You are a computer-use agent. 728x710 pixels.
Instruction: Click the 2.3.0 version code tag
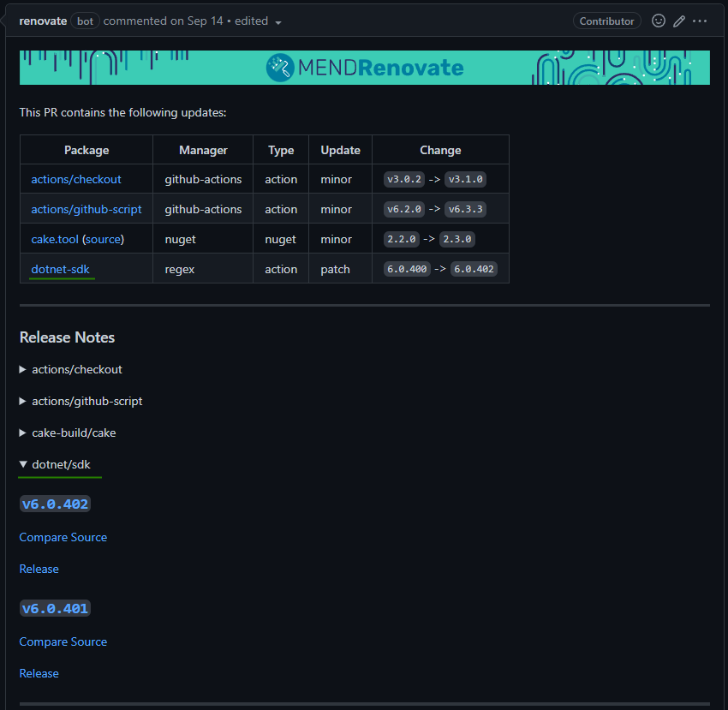click(x=456, y=239)
